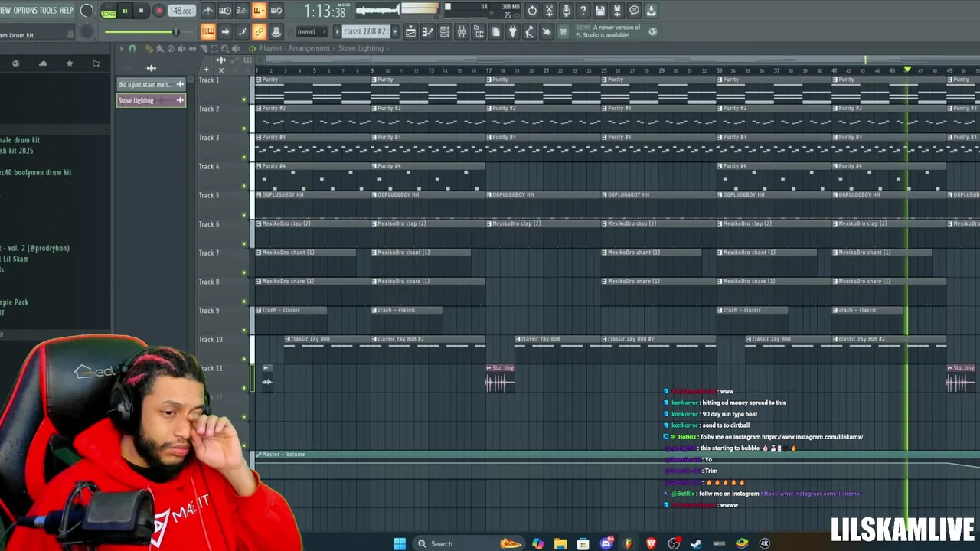Click the main volume knob

coord(87,11)
